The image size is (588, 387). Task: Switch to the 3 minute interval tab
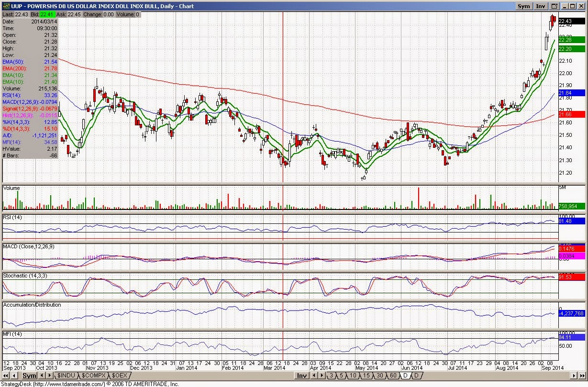[331, 376]
